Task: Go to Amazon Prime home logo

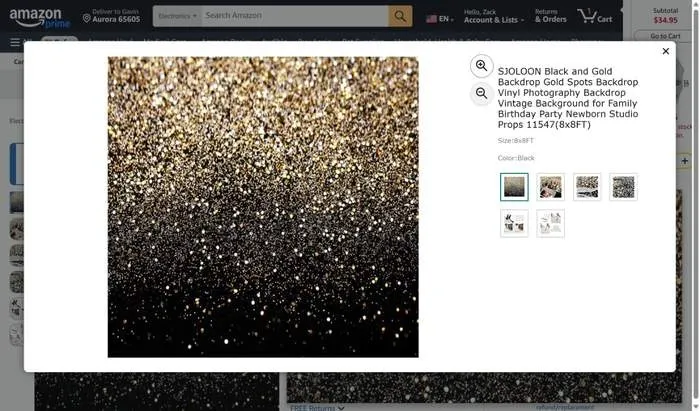Action: click(40, 17)
